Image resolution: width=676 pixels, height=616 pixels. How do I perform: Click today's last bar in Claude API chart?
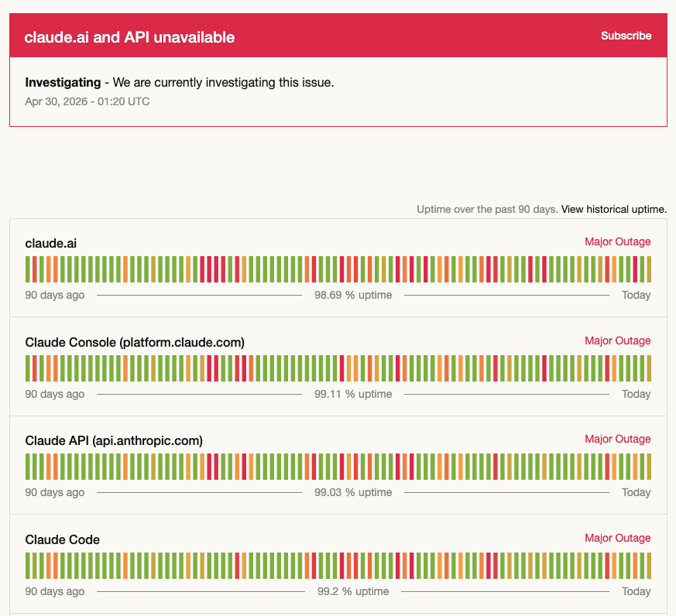[649, 467]
